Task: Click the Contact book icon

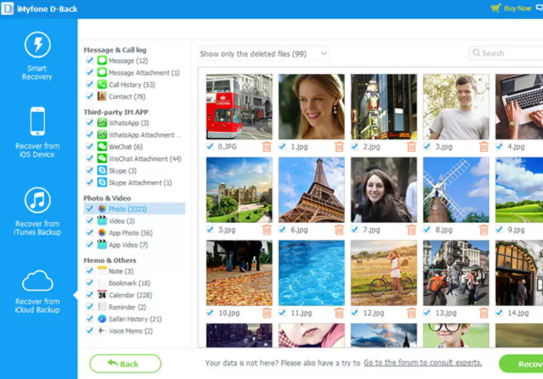Action: coord(102,96)
